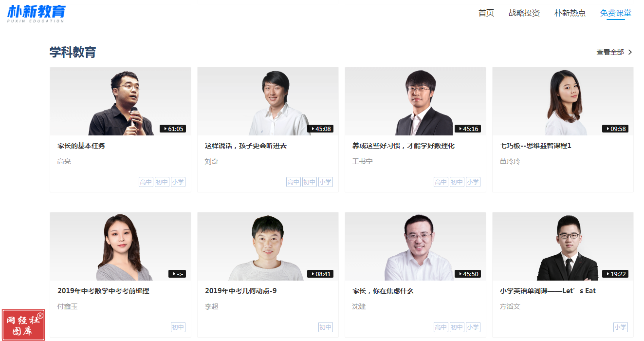Click the 45:08 play badge on 刘奇's video
The image size is (644, 341).
(x=320, y=129)
